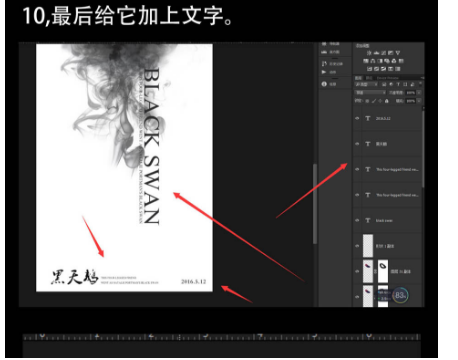
Task: Lock all (padlock icon) for layer
Action: [x=387, y=101]
